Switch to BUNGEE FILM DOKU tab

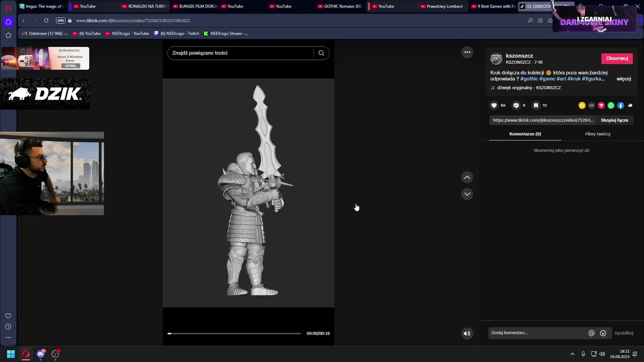(x=194, y=7)
